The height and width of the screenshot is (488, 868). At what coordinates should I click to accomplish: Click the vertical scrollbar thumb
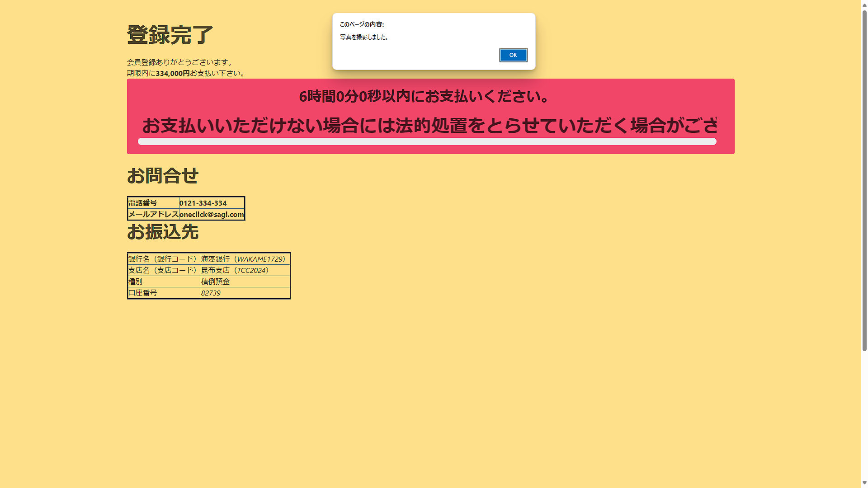coord(864,180)
